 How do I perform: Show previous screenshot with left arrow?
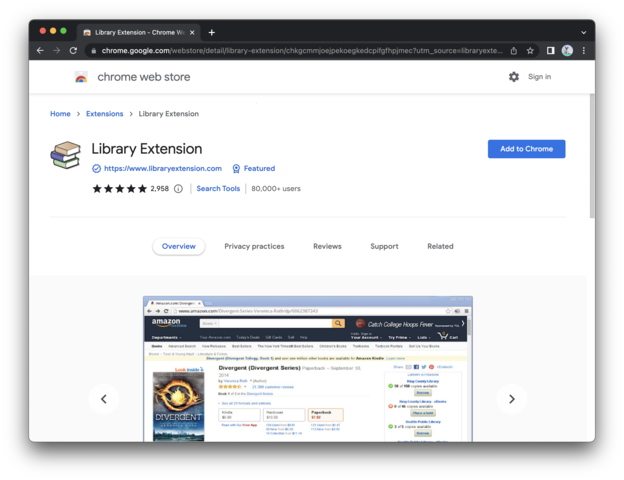tap(104, 399)
